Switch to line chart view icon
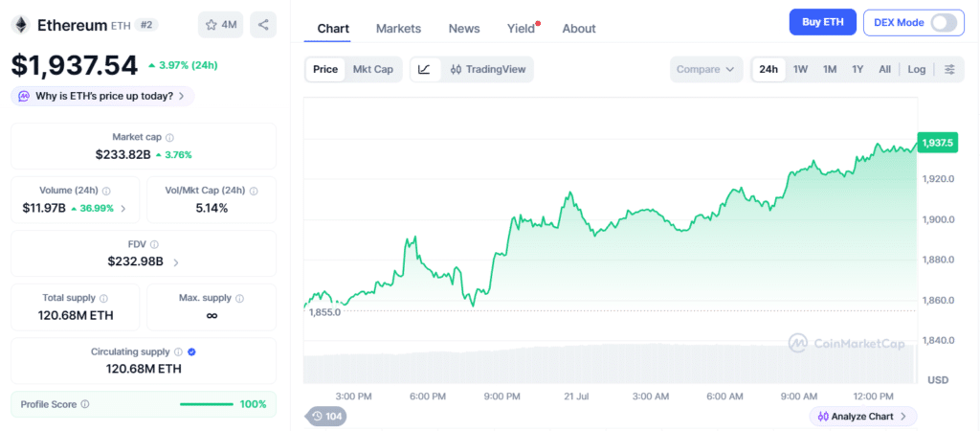980x431 pixels. pos(424,69)
